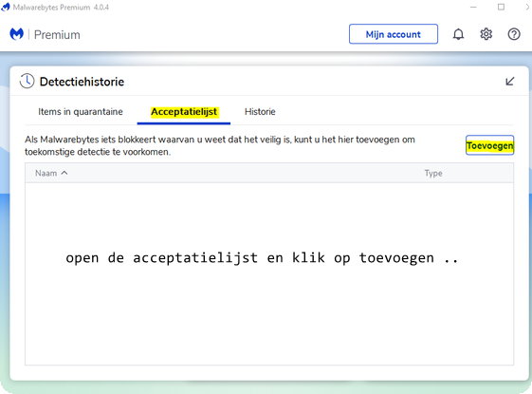The width and height of the screenshot is (532, 394).
Task: Click inside the empty acceptatielijst list area
Action: coord(269,273)
